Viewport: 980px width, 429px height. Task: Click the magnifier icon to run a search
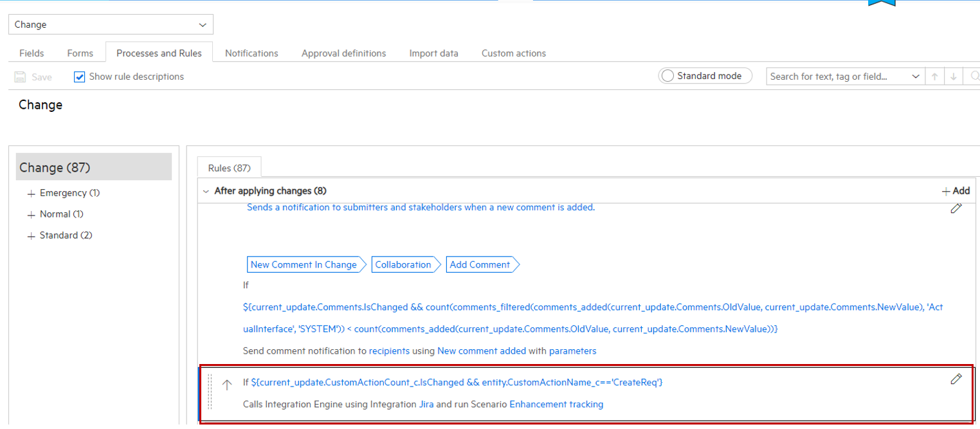click(974, 76)
